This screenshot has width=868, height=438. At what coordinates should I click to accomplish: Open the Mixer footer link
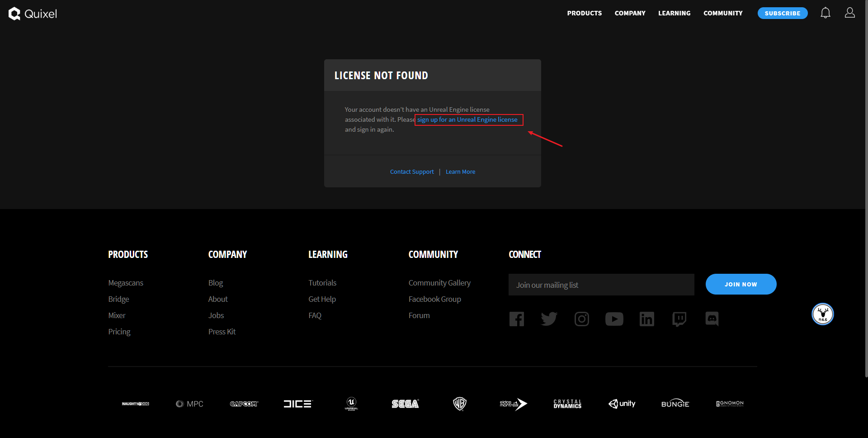point(117,315)
